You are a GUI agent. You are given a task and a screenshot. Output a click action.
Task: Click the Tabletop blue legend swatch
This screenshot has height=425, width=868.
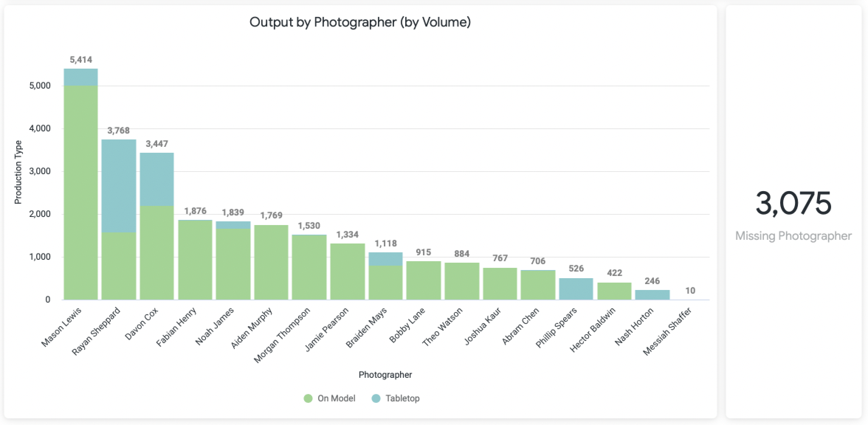(x=376, y=398)
